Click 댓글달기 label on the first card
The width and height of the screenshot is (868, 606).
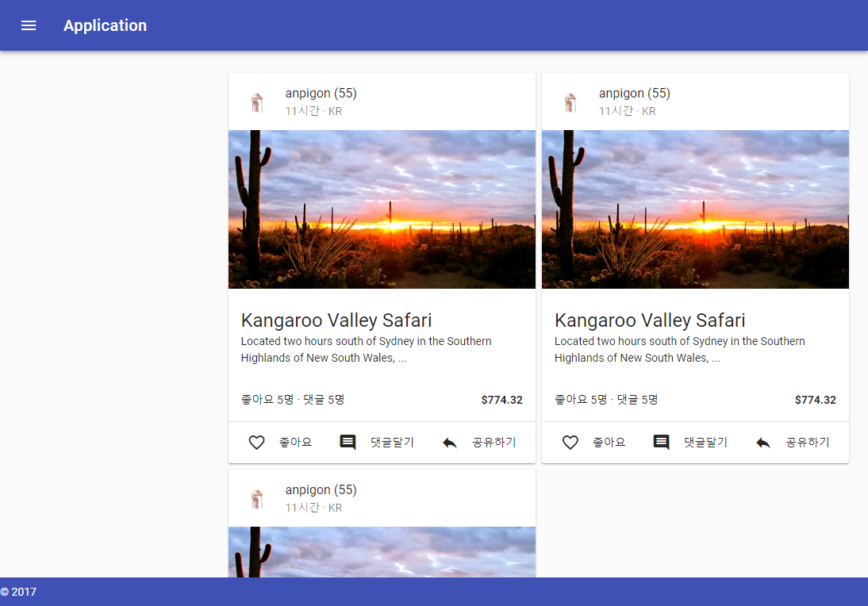(393, 442)
